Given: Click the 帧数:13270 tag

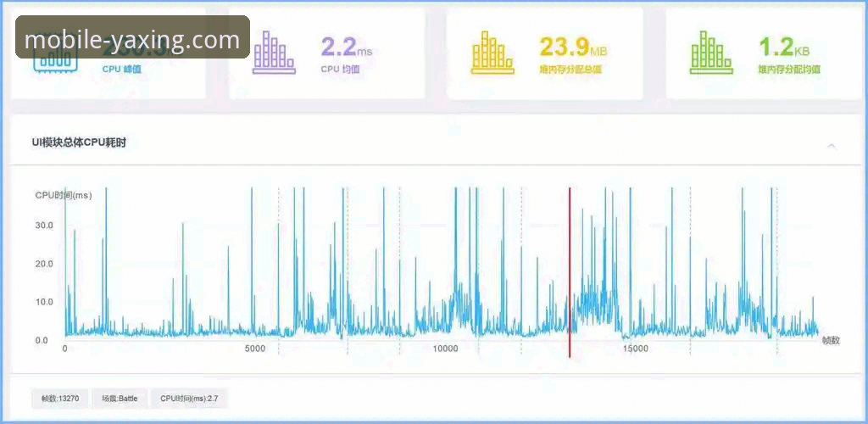Looking at the screenshot, I should pyautogui.click(x=60, y=399).
